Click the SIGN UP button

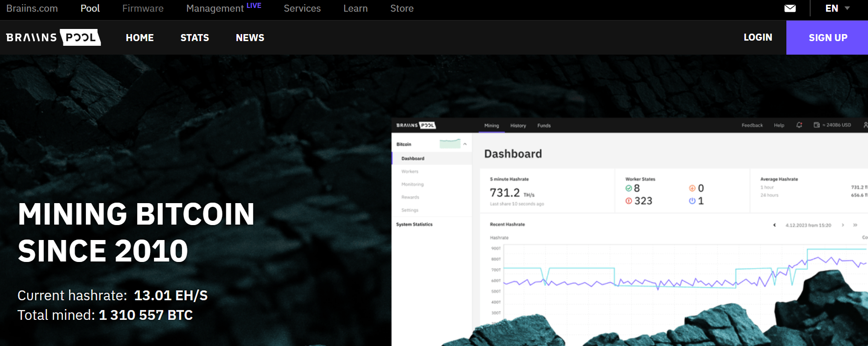click(827, 38)
